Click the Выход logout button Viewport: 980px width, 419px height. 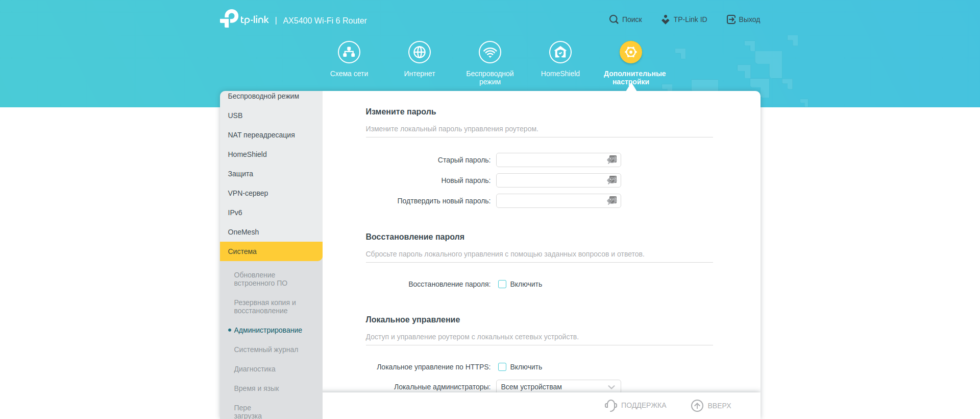pos(743,19)
